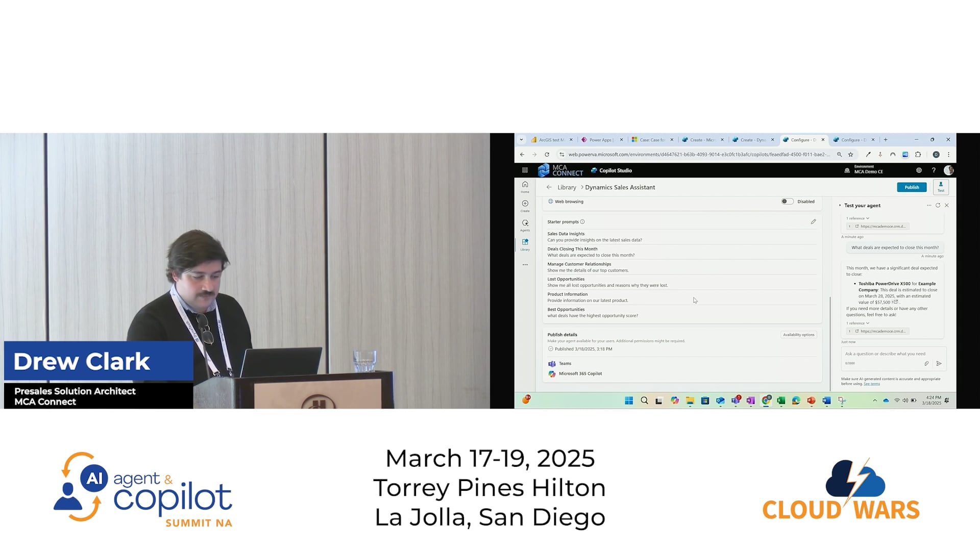
Task: Switch to the ArcGIS test browser tab
Action: coord(551,140)
